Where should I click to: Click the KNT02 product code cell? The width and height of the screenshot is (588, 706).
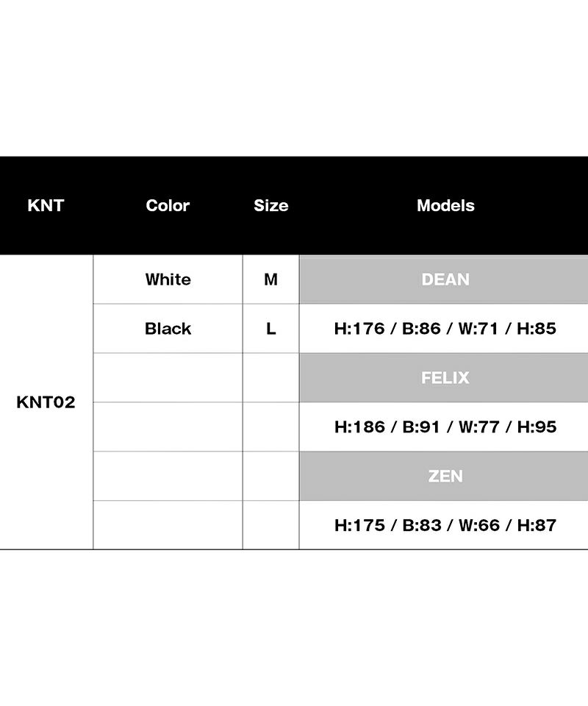(46, 402)
